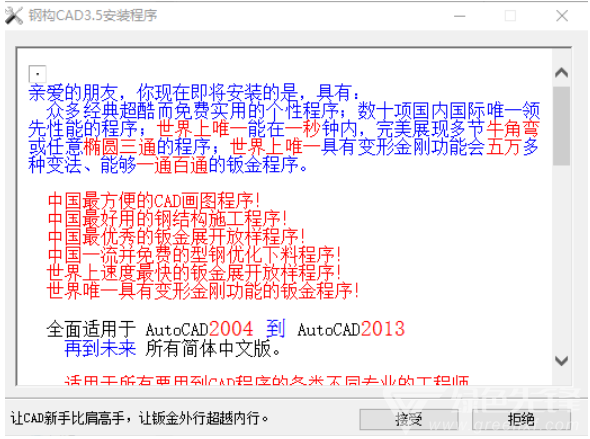Viewport: 590px width, 439px height.
Task: Click the line 世界唯一具有变形金刚功能的钣金程序
Action: (203, 290)
